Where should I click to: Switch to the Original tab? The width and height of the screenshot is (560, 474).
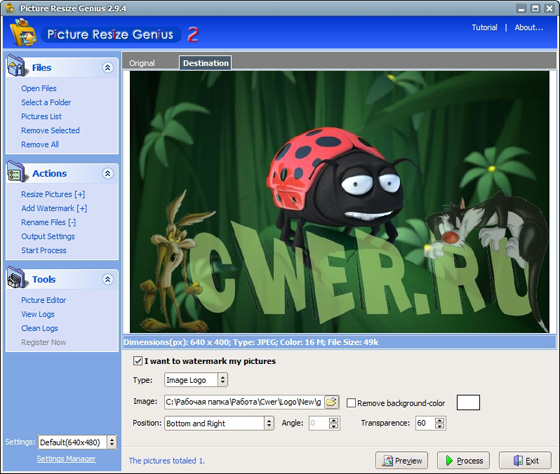coord(142,63)
